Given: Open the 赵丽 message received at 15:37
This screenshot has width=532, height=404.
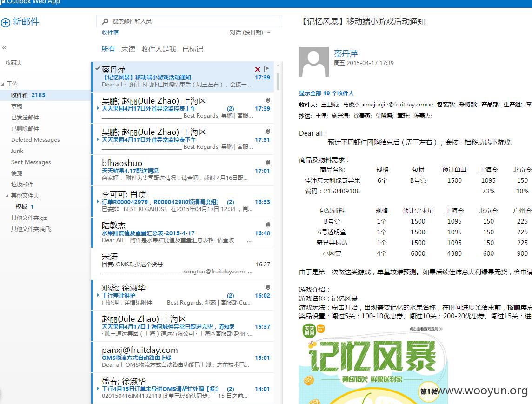Looking at the screenshot, I should tap(183, 326).
